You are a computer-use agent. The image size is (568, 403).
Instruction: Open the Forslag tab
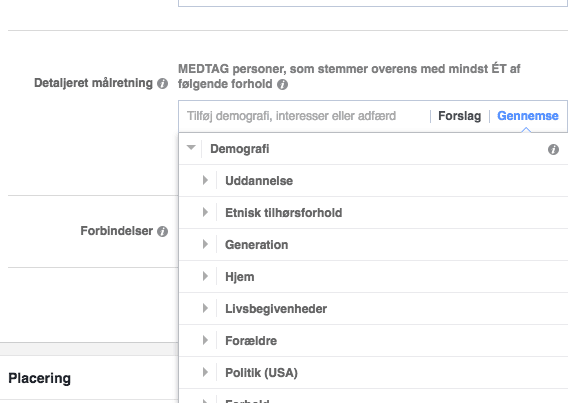coord(459,116)
